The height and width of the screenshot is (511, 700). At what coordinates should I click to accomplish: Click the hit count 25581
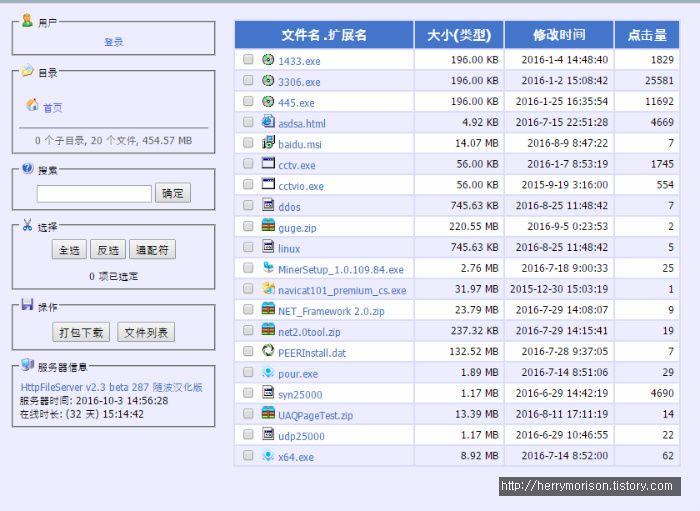659,80
